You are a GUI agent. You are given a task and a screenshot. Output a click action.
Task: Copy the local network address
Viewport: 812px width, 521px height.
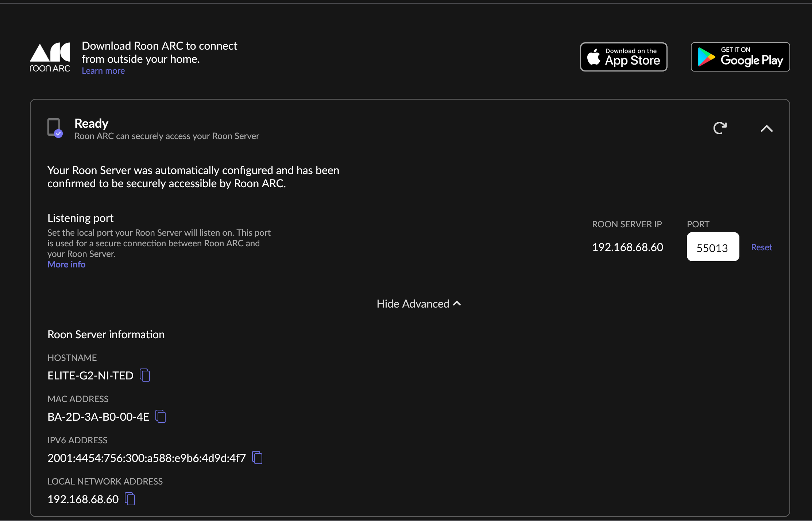(130, 499)
